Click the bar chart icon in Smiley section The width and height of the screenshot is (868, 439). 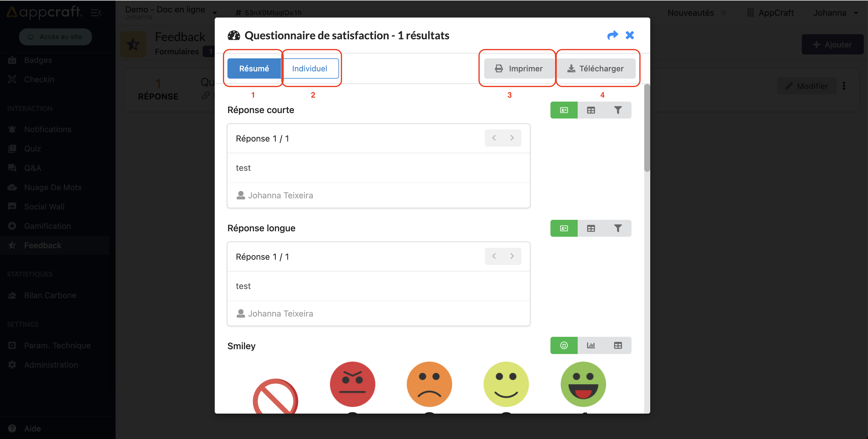[591, 346]
